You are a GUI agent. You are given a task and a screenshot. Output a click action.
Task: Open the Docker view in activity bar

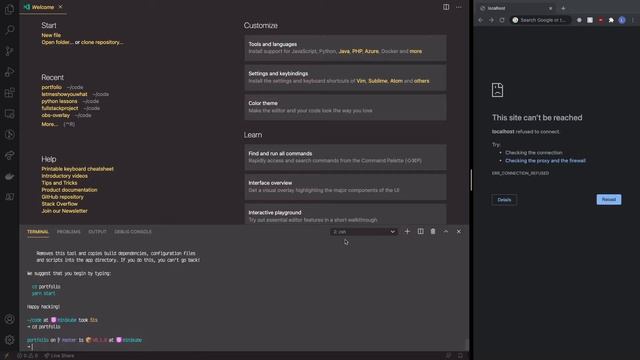pos(9,176)
